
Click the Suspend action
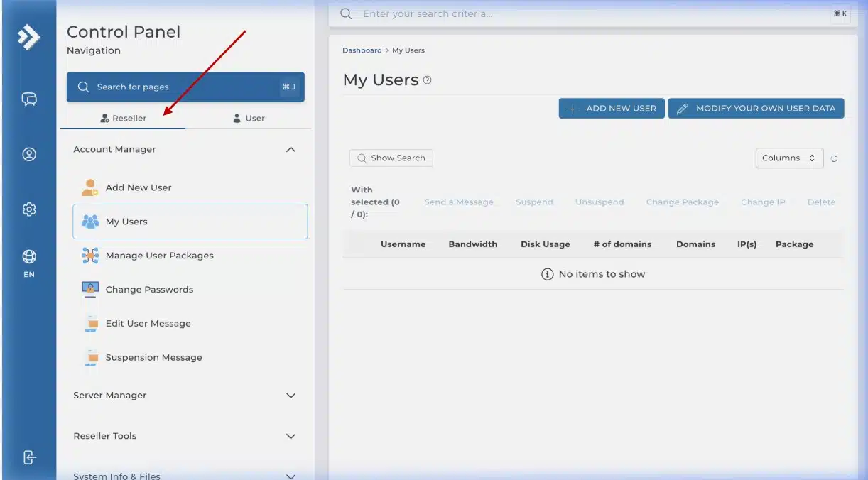click(x=534, y=202)
